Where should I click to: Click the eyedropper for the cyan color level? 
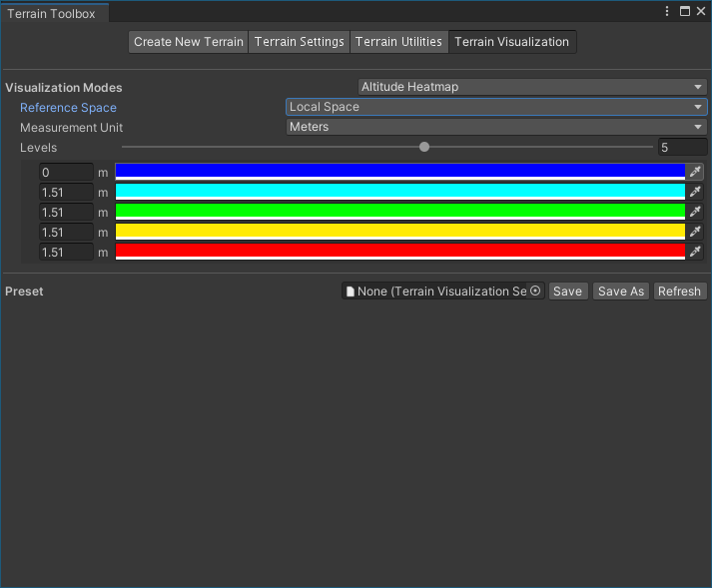(696, 192)
